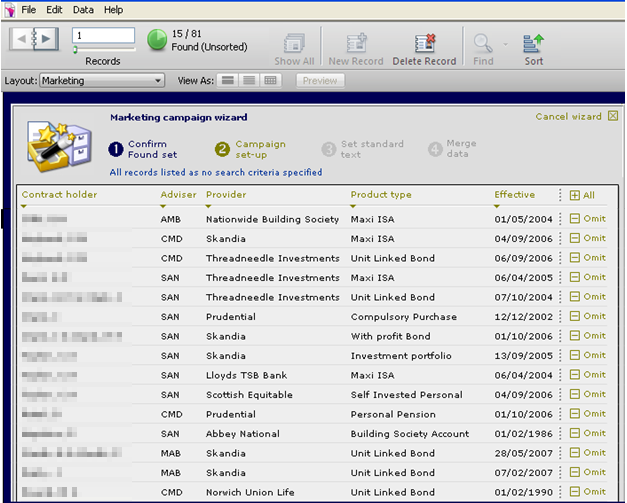Omit the Norwich Union Life record
The image size is (627, 503).
(x=587, y=492)
